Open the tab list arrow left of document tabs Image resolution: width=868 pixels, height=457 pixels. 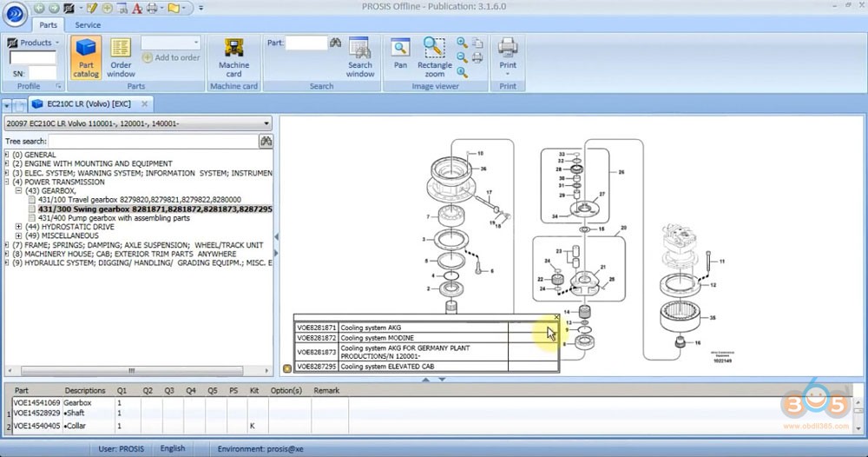coord(7,105)
